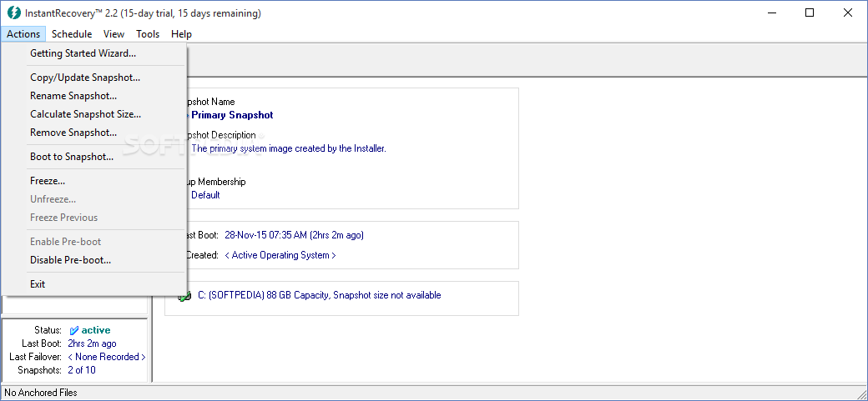Select Exit in the Actions menu

94,283
